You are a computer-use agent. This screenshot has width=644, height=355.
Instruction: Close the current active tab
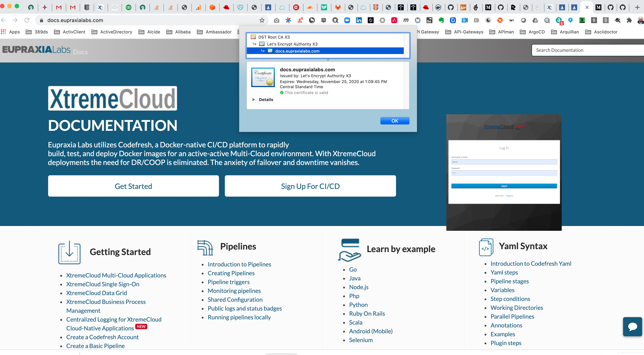tap(587, 7)
